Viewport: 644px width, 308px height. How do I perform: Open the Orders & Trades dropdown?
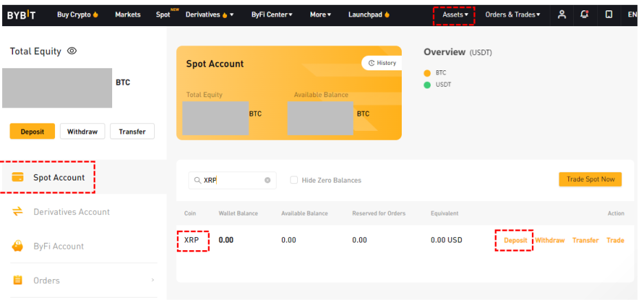513,14
